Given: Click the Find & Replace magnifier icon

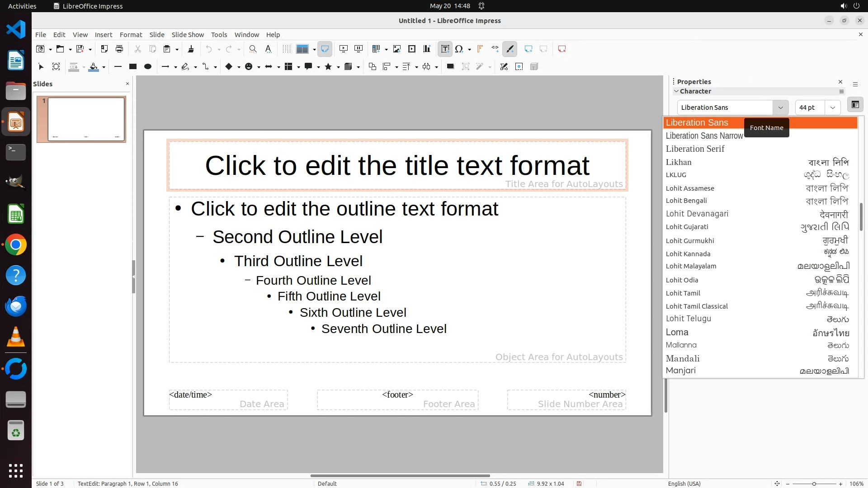Looking at the screenshot, I should pos(253,49).
